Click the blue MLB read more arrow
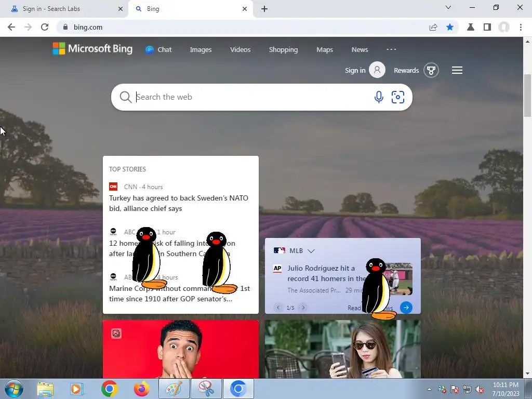This screenshot has height=399, width=532. click(x=406, y=308)
